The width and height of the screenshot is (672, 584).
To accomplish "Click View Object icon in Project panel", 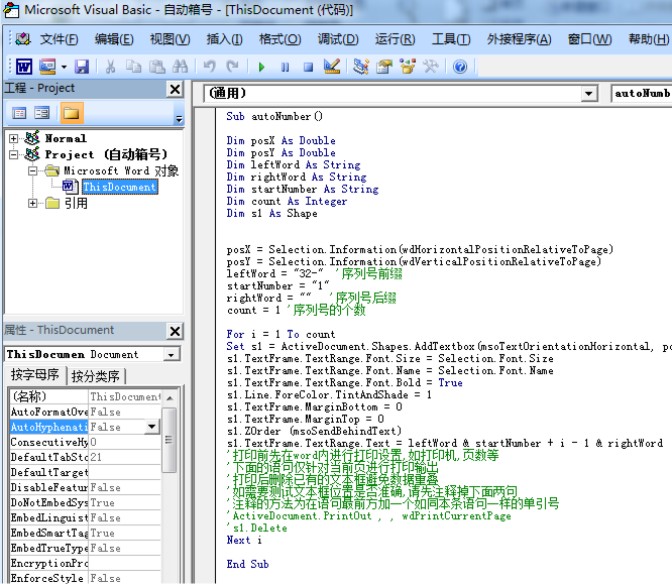I will tap(42, 114).
